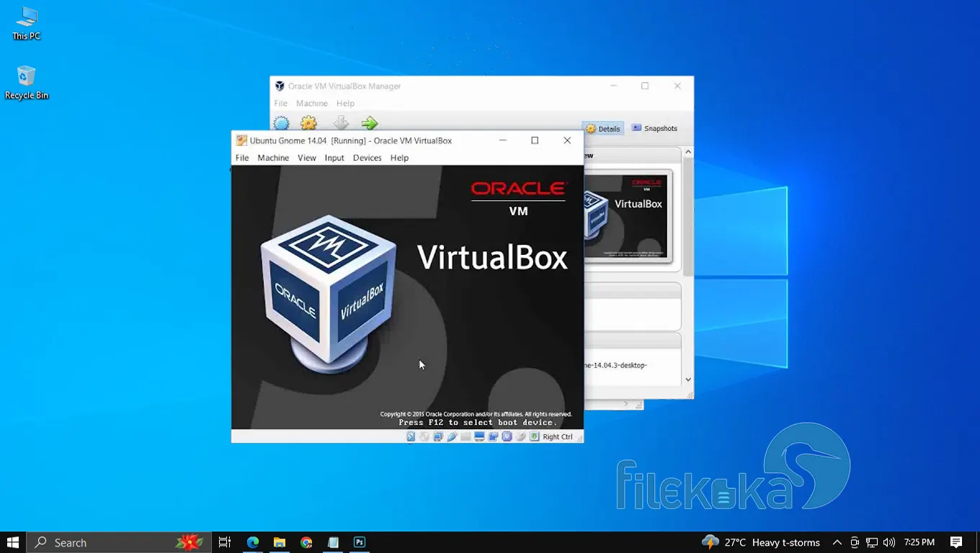Viewport: 980px width, 553px height.
Task: Click the blue New machine icon in VirtualBox Manager
Action: (281, 124)
